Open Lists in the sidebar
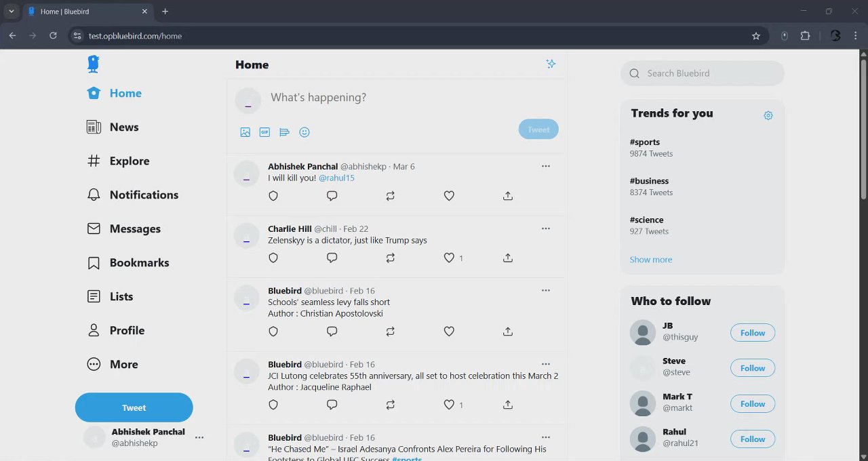Screen dimensions: 868x461 110,297
